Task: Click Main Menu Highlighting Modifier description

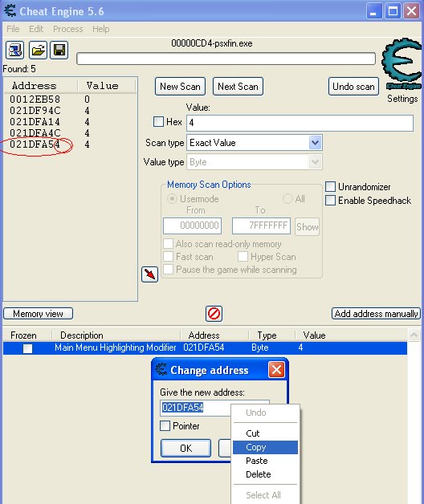Action: click(116, 348)
